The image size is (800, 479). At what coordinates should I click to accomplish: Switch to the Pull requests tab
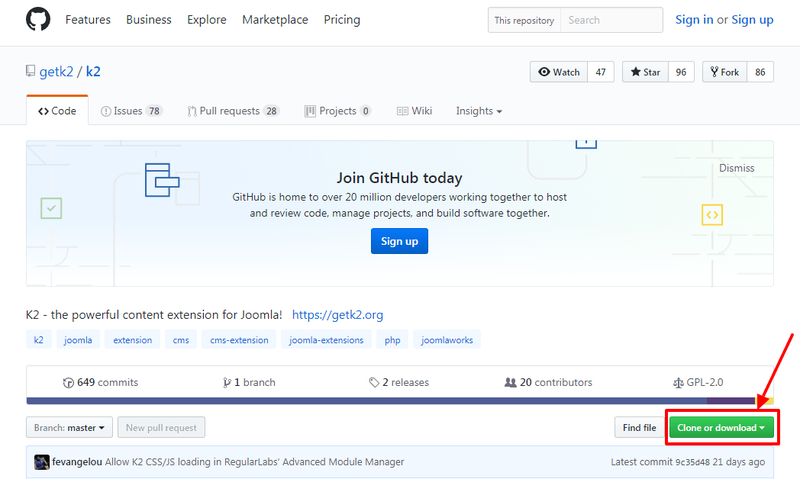(233, 111)
